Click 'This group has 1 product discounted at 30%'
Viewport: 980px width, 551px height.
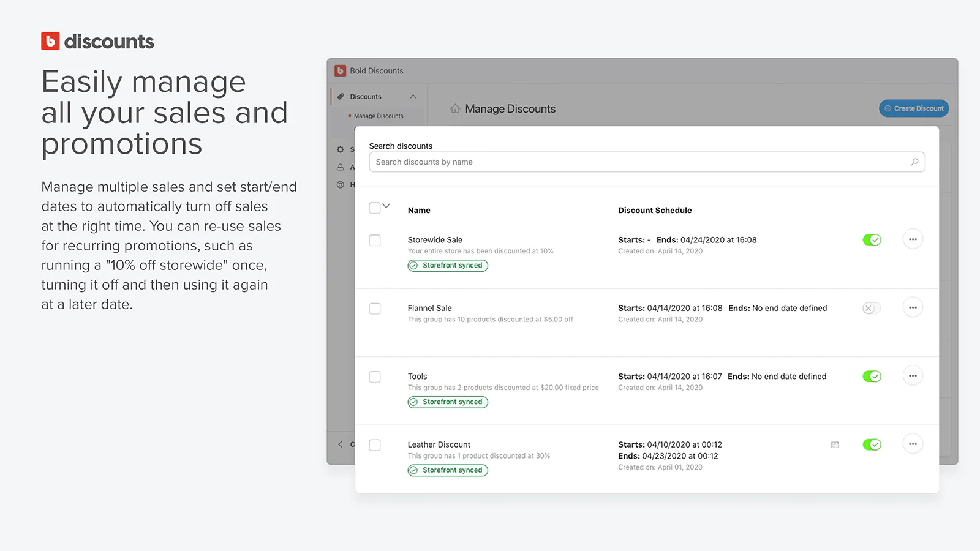[479, 456]
